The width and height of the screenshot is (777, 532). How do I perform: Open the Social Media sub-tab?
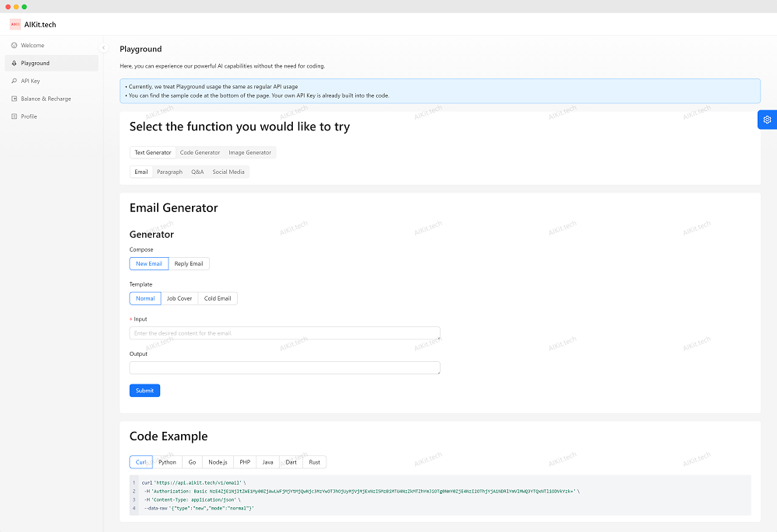(x=228, y=172)
